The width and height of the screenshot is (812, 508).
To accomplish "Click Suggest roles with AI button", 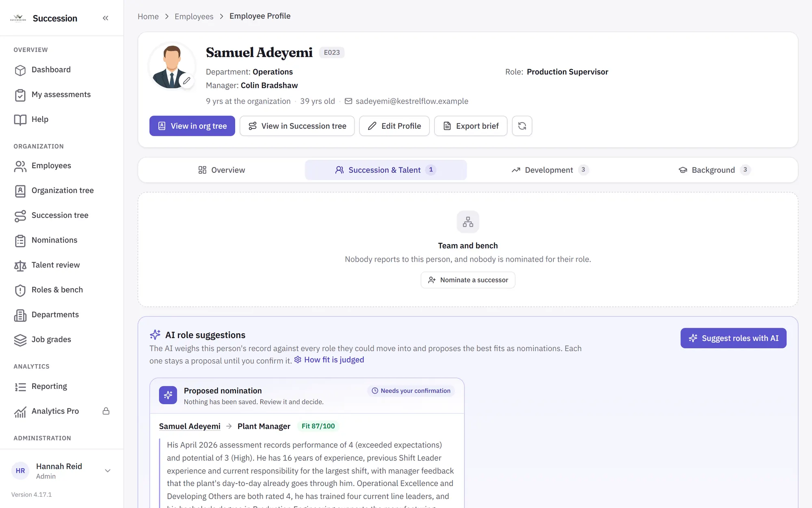I will 733,338.
